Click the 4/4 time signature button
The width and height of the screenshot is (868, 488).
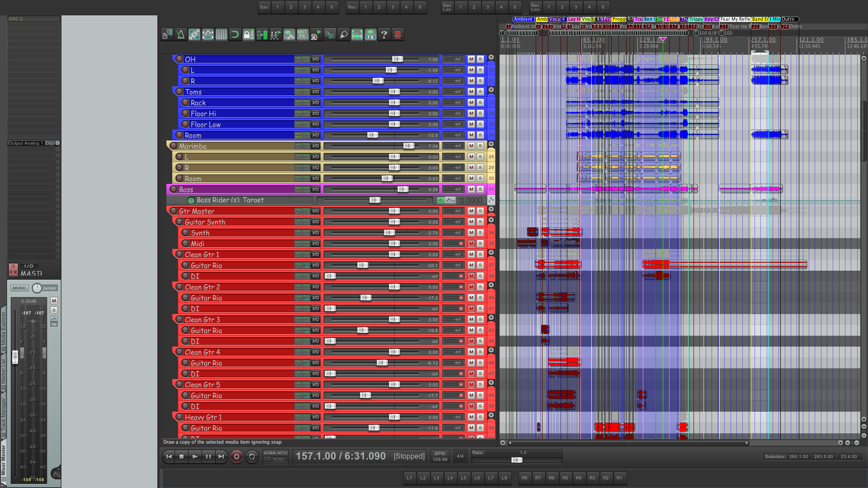pyautogui.click(x=460, y=456)
